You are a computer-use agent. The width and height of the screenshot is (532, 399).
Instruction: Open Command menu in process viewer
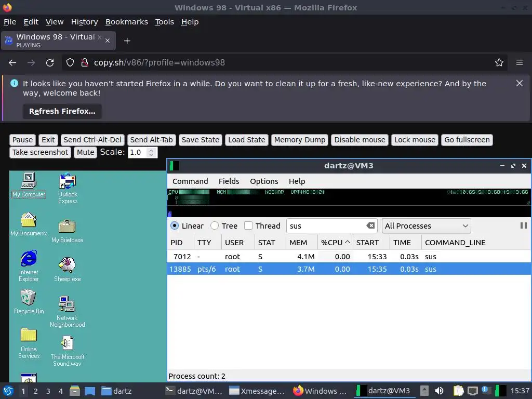tap(190, 181)
